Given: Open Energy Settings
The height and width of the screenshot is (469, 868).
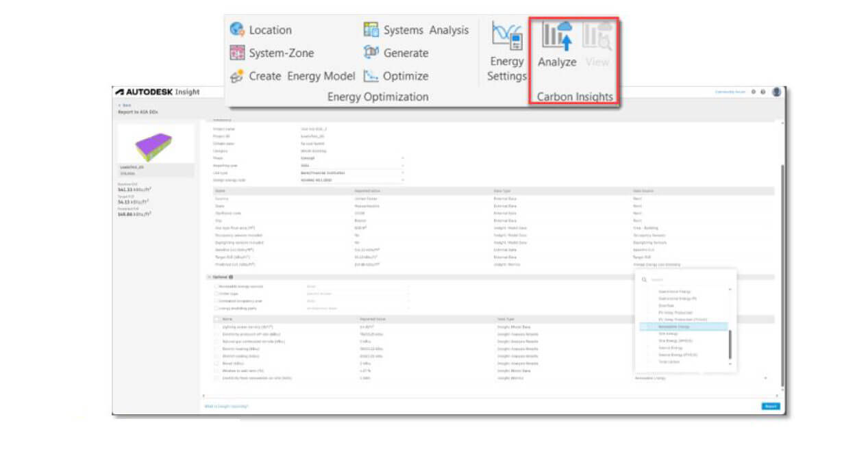Looking at the screenshot, I should (507, 52).
